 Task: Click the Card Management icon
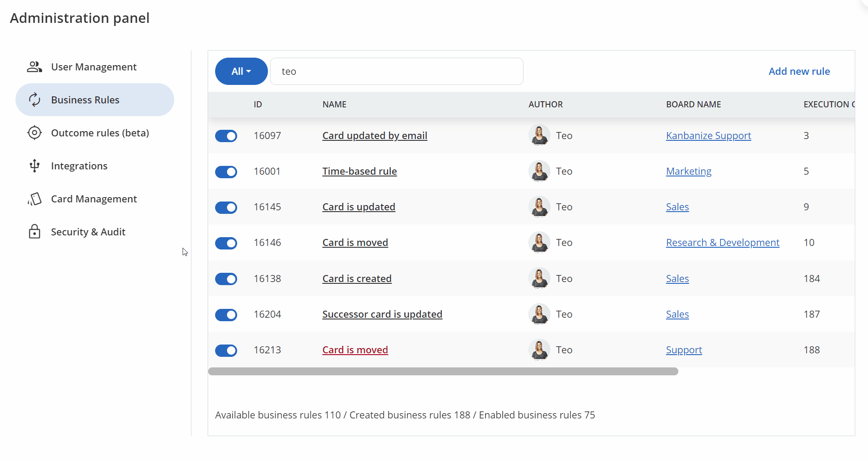tap(34, 199)
